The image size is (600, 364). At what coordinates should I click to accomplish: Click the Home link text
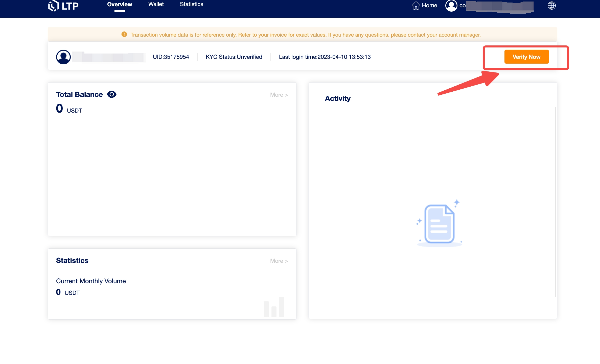pos(429,5)
